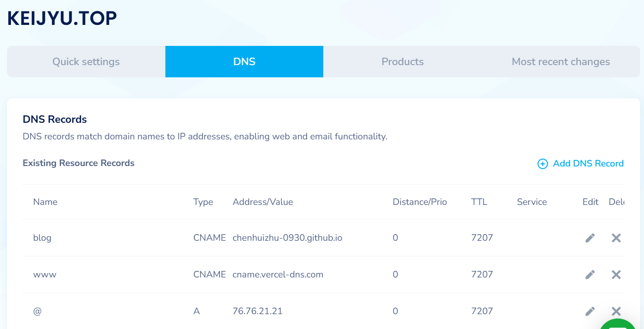
Task: Click the TTL column header
Action: tap(479, 202)
